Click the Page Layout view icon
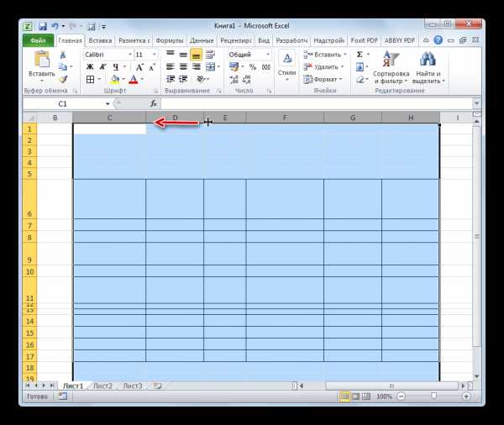 [x=355, y=396]
